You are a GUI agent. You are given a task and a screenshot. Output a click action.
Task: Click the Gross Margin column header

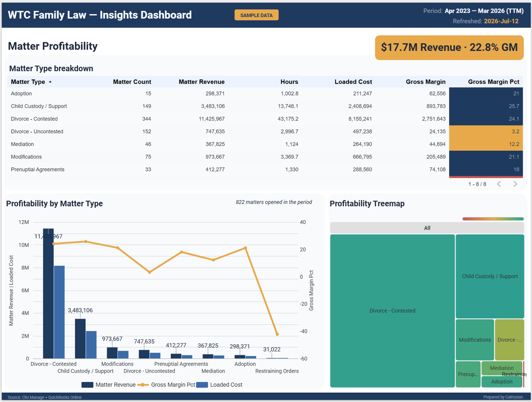(426, 82)
